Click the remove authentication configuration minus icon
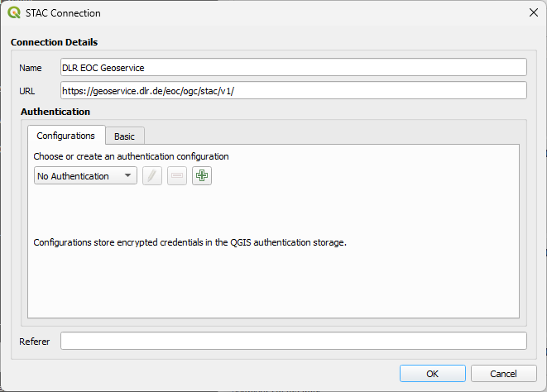This screenshot has width=547, height=392. tap(177, 175)
